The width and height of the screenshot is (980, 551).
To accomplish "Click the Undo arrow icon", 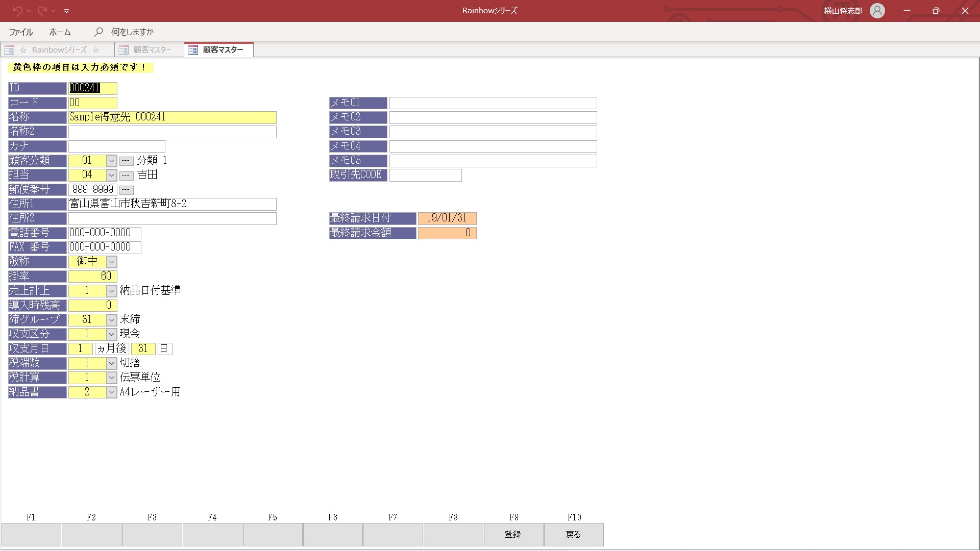I will [17, 11].
